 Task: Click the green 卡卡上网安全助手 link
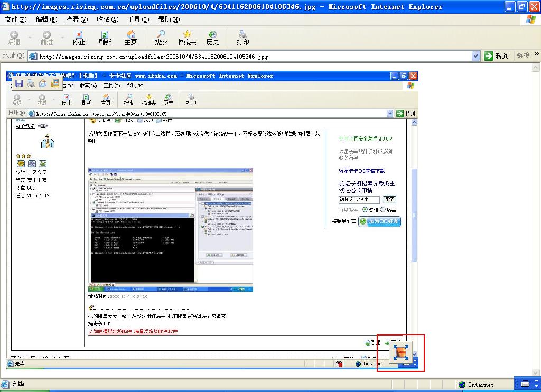tap(366, 138)
